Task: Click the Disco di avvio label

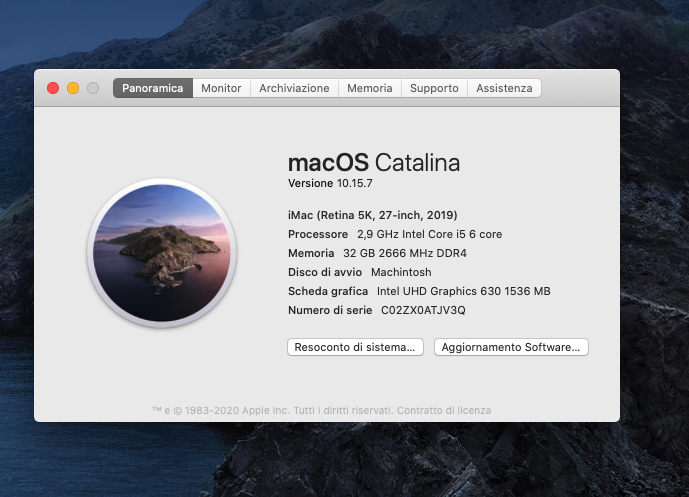Action: (x=325, y=272)
